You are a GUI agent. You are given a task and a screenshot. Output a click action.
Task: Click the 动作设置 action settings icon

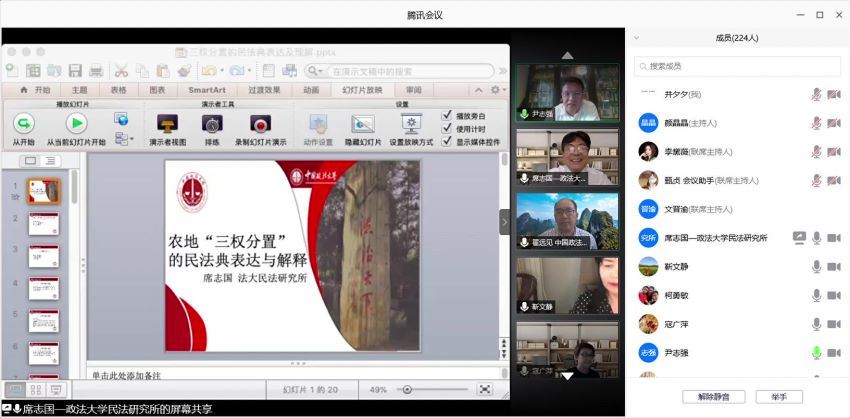(318, 124)
